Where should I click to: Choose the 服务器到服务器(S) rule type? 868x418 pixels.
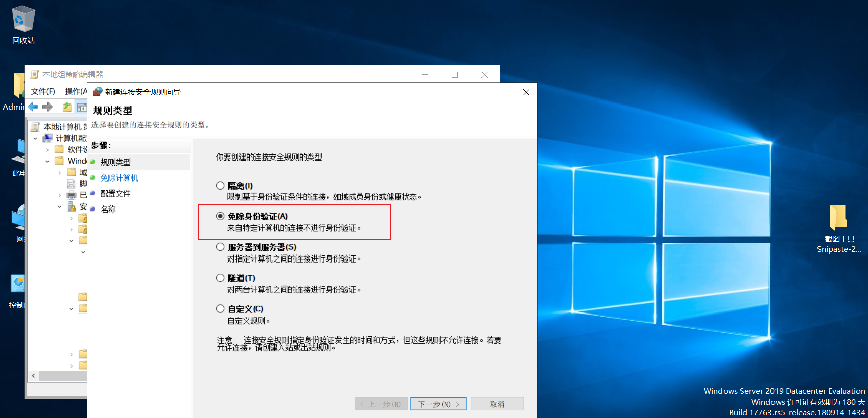220,247
